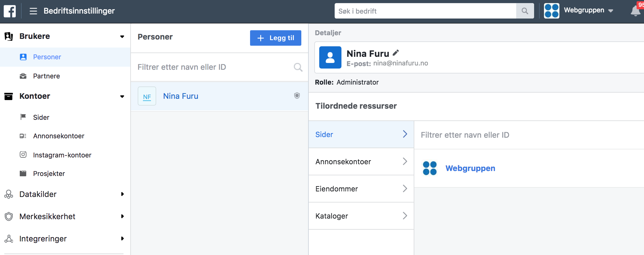Click the Instagram-kontoer camera icon
The width and height of the screenshot is (644, 255).
pyautogui.click(x=23, y=154)
